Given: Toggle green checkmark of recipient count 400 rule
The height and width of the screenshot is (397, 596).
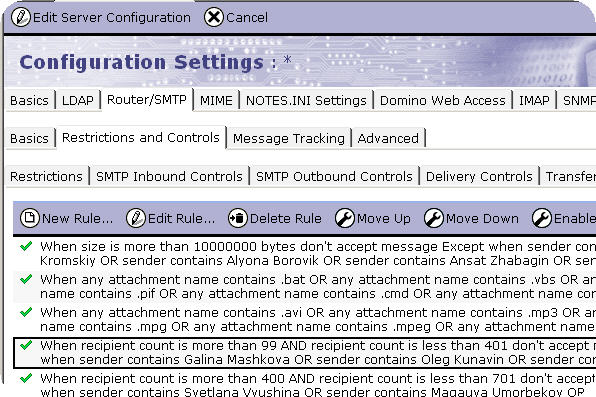Looking at the screenshot, I should pyautogui.click(x=26, y=378).
